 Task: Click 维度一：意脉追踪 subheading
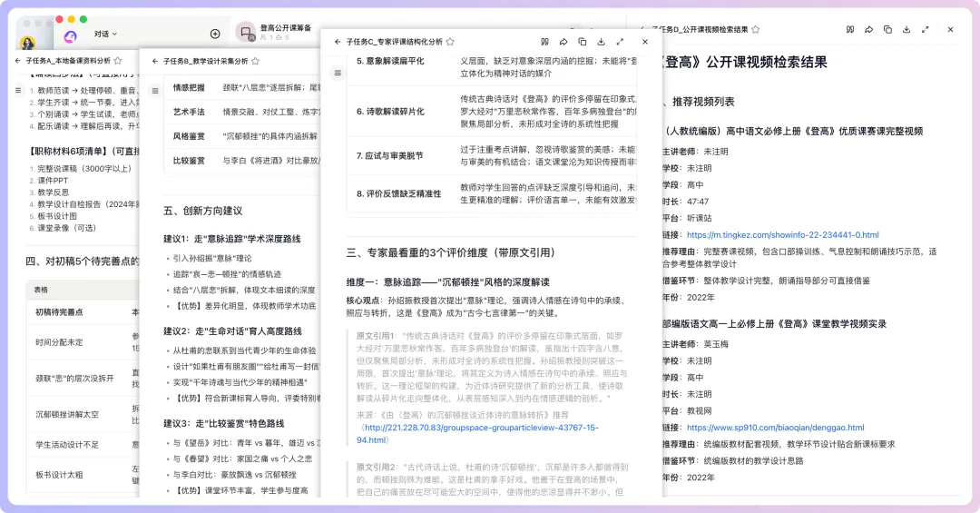448,282
